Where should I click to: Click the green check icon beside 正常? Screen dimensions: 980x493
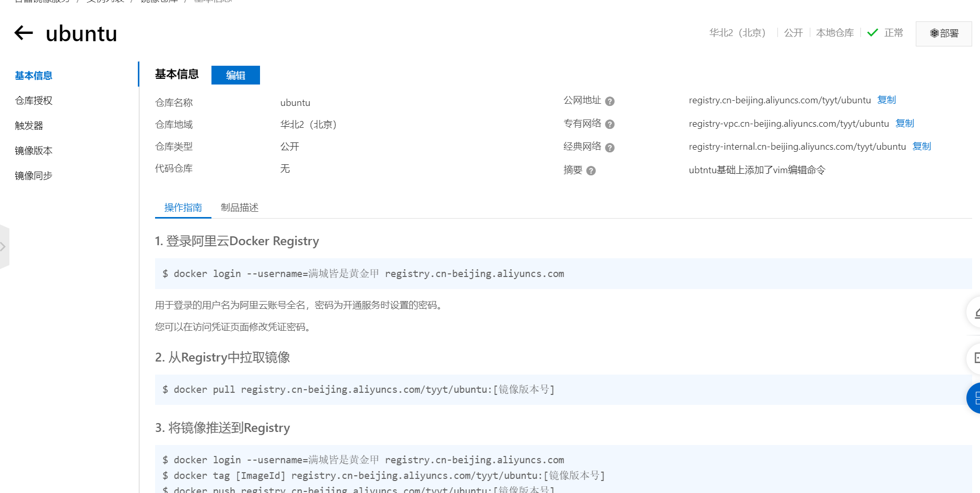(x=872, y=33)
